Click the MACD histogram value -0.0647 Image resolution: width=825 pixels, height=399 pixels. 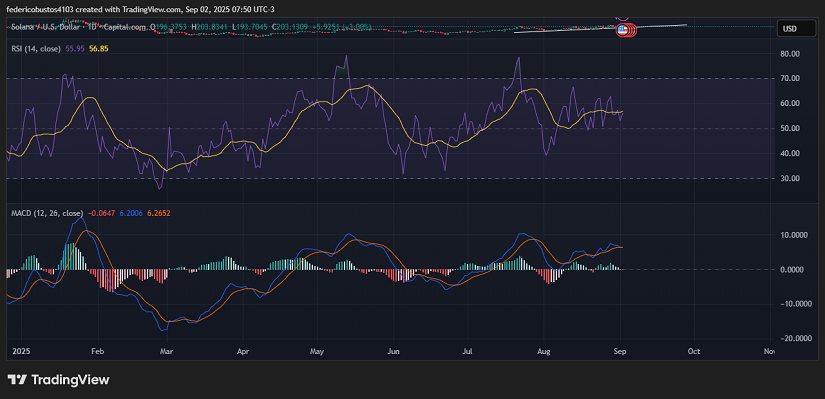pos(100,213)
